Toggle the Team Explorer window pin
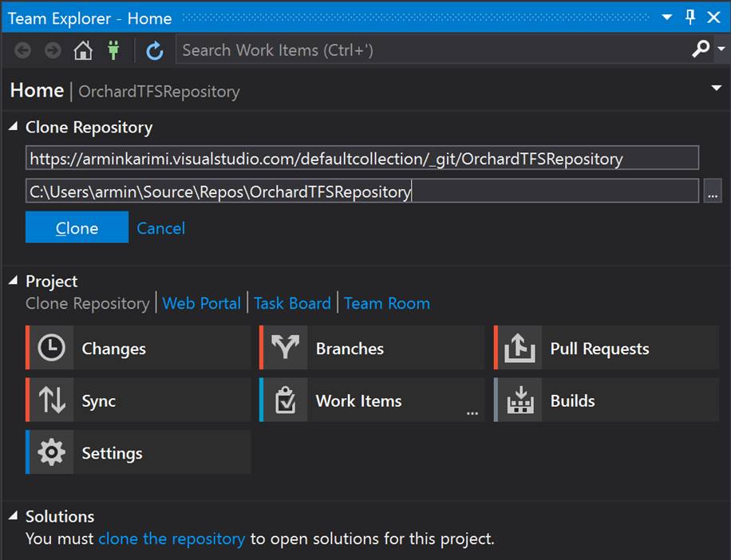 [x=689, y=17]
